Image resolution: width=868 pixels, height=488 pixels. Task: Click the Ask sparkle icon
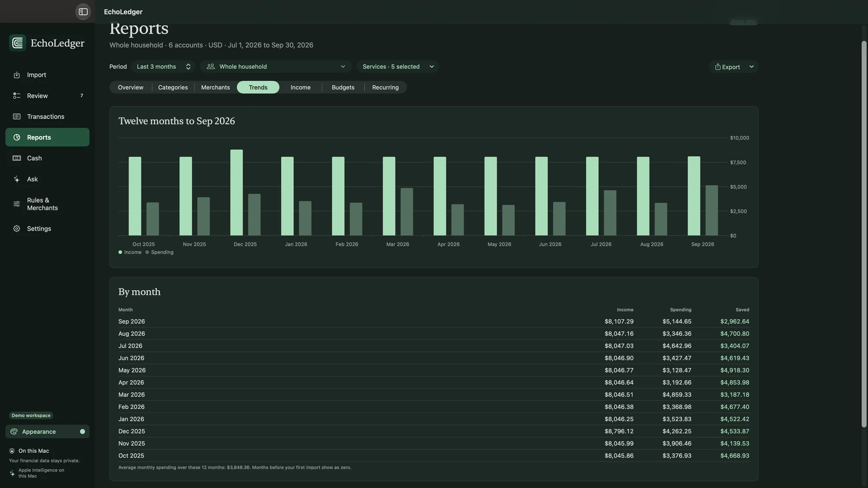click(x=16, y=179)
